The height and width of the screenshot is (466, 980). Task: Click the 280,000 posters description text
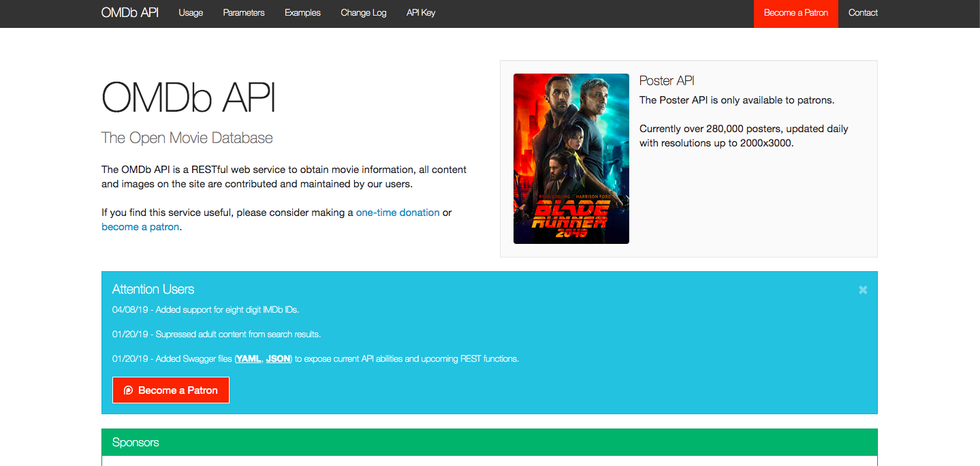pos(744,136)
